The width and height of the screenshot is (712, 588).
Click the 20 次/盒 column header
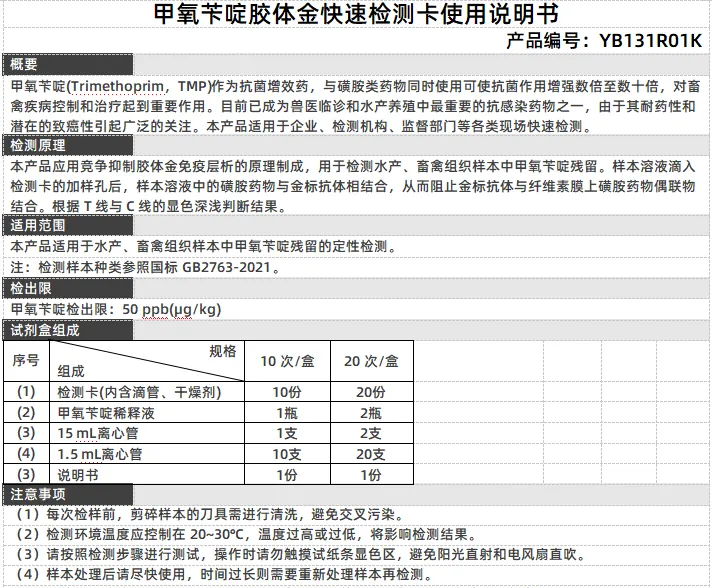(x=371, y=361)
